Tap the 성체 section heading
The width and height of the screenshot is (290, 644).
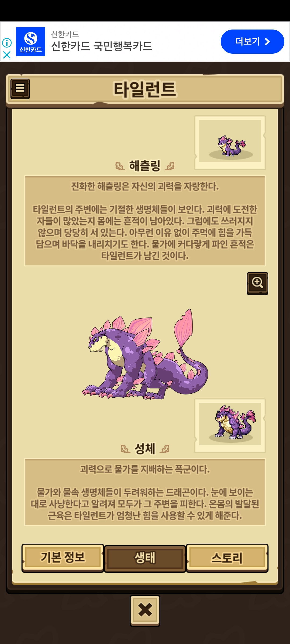point(145,449)
